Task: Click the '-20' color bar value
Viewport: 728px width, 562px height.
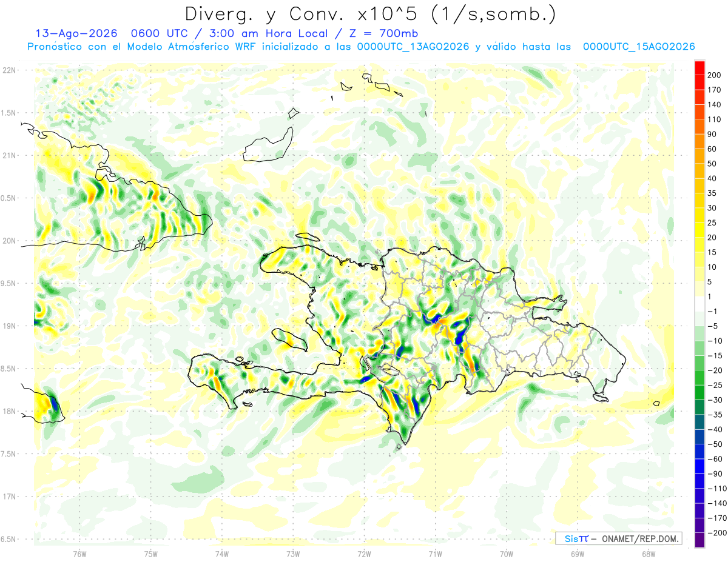Action: coord(714,370)
